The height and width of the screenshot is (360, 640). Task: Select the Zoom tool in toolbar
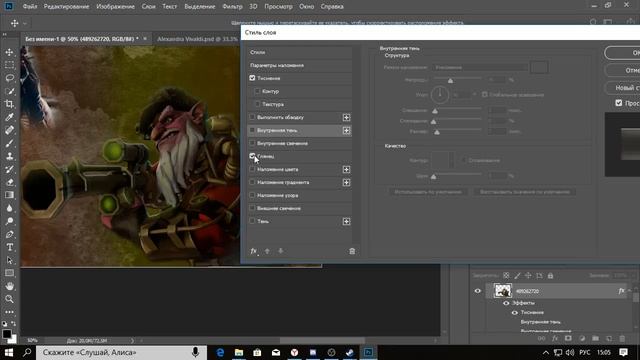point(9,299)
